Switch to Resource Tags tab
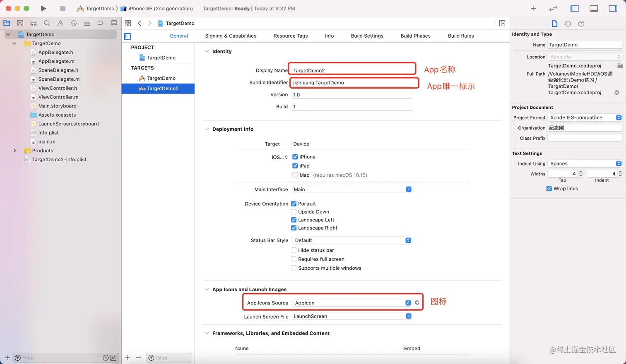Image resolution: width=626 pixels, height=364 pixels. [x=291, y=36]
